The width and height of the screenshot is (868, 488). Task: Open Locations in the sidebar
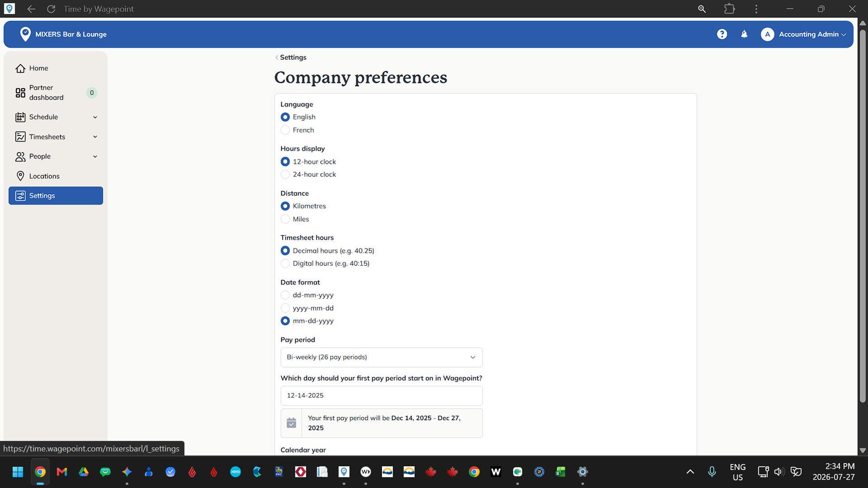[56, 176]
